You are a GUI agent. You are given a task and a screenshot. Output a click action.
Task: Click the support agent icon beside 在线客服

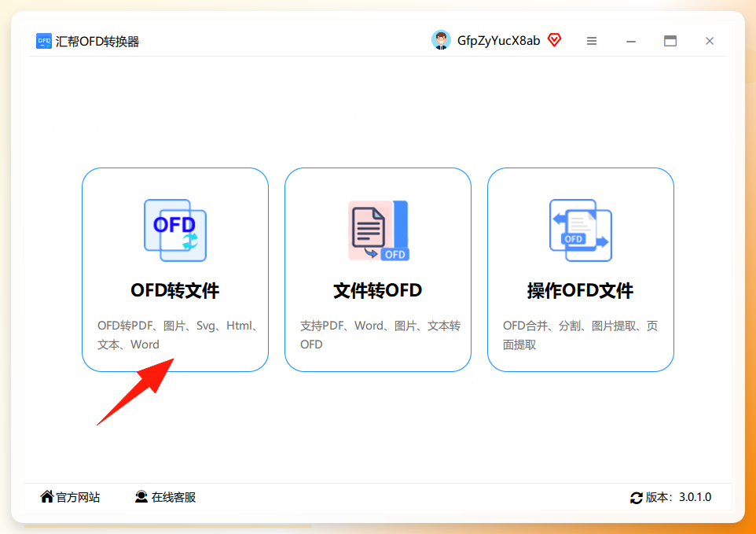click(x=141, y=496)
